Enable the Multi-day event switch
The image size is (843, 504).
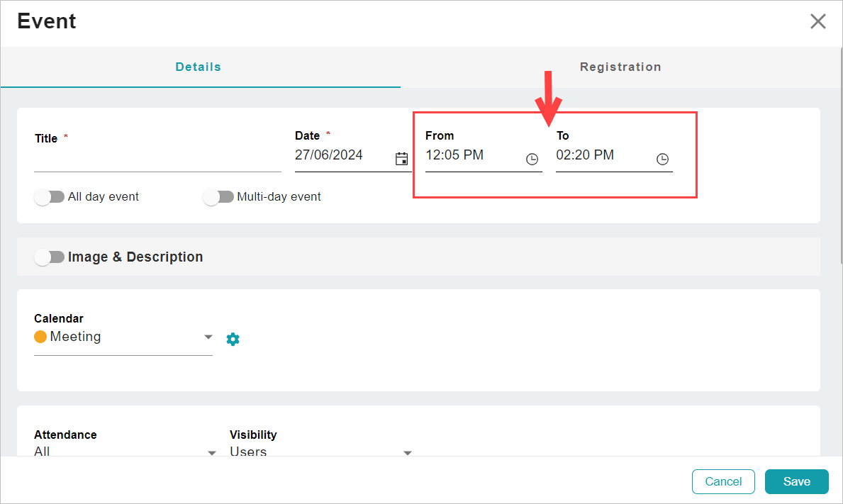pos(218,197)
